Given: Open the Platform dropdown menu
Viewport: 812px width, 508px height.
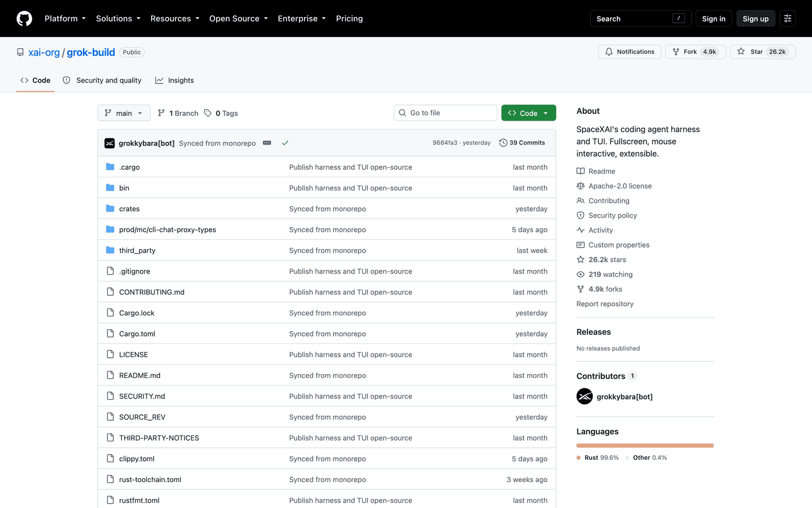Looking at the screenshot, I should point(65,19).
